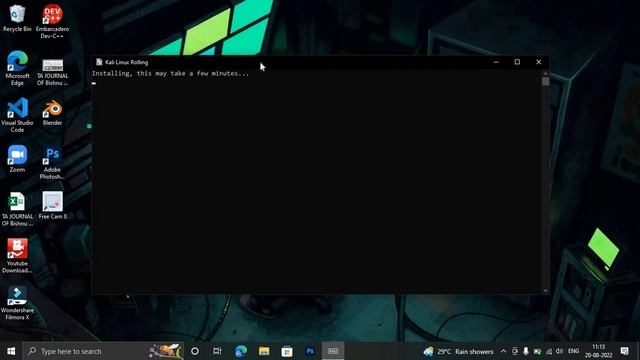Viewport: 640px width, 360px height.
Task: Click the search highlights image in search box
Action: [165, 351]
